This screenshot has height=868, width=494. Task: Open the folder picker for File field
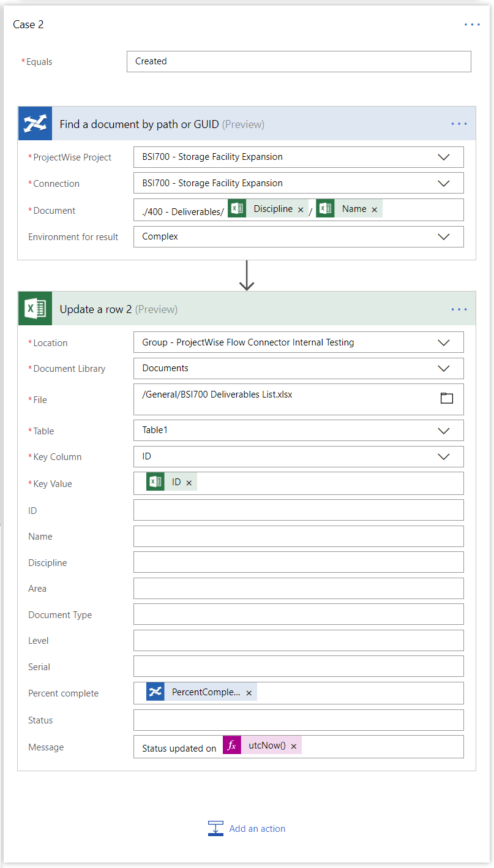click(447, 398)
